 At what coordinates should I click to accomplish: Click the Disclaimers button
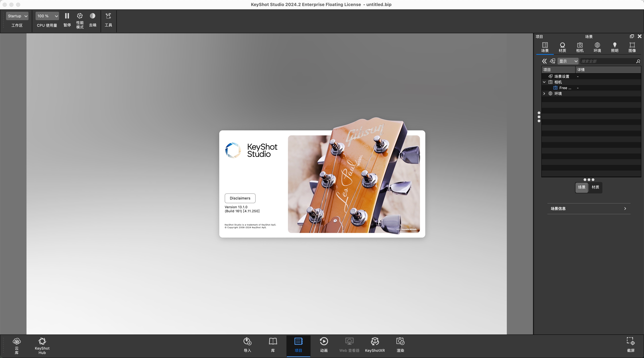[x=240, y=198]
